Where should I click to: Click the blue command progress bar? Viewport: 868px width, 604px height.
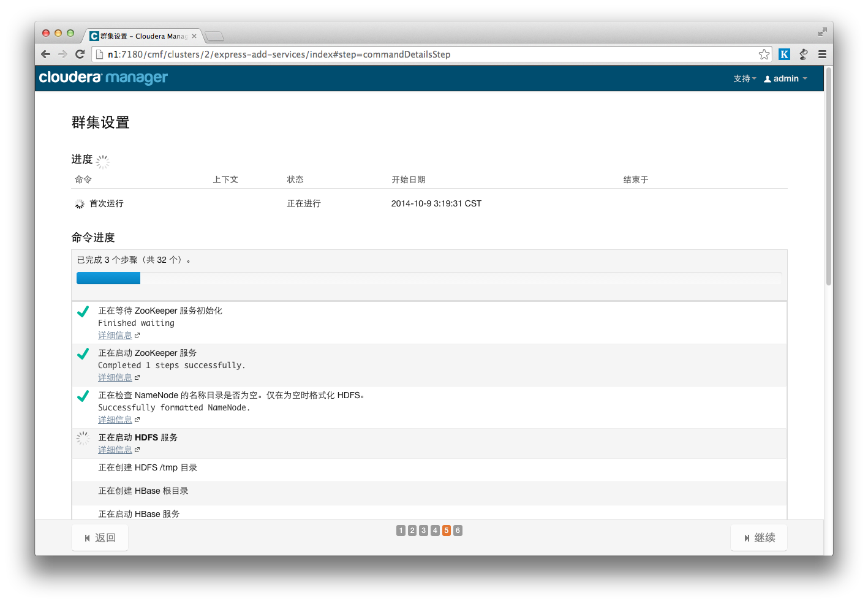click(x=108, y=278)
